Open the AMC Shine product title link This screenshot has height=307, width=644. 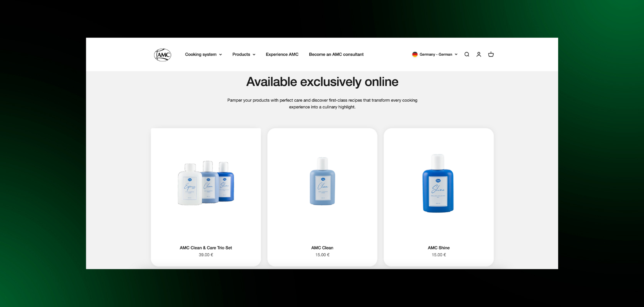point(439,248)
